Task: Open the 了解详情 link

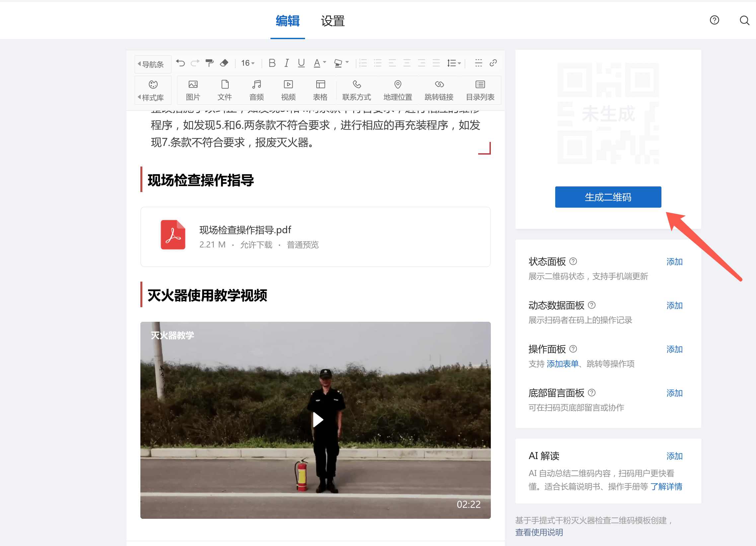Action: coord(666,487)
